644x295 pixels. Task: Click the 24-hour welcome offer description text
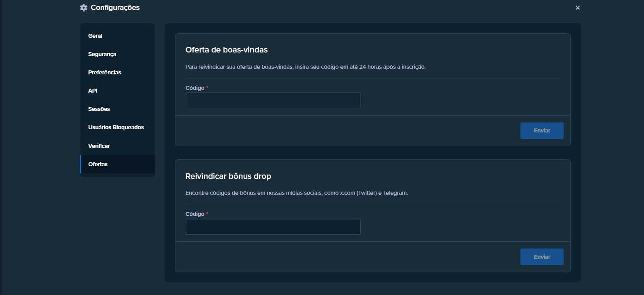(305, 67)
